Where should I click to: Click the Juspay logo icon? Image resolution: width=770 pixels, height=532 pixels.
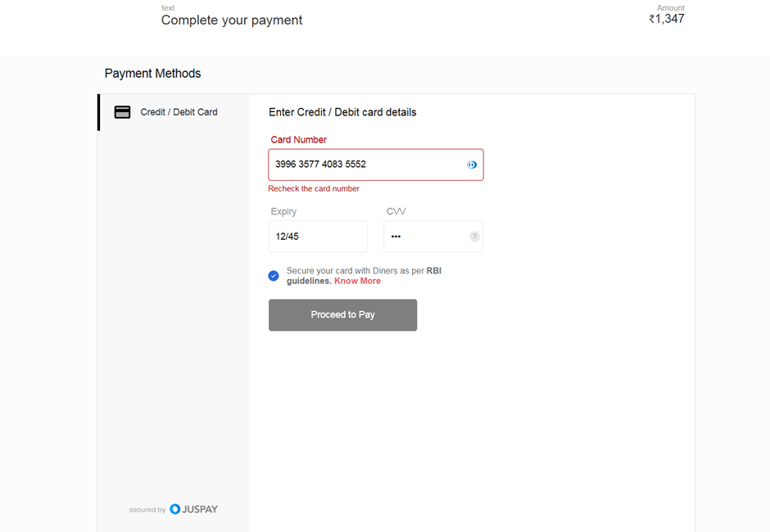pyautogui.click(x=174, y=509)
